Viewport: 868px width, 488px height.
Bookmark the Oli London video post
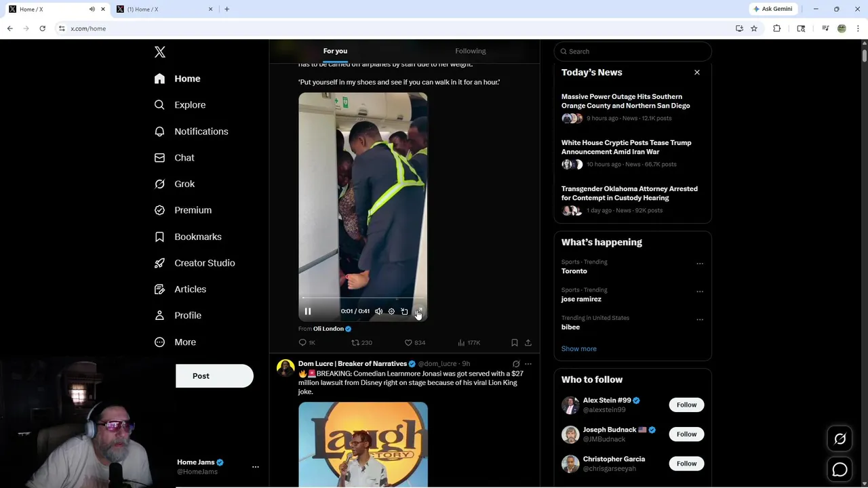coord(515,343)
